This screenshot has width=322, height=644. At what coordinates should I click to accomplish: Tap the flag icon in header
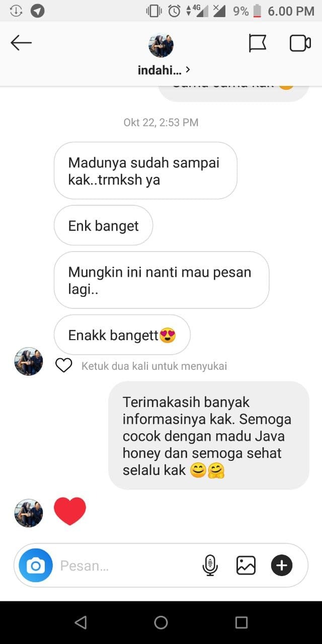[x=258, y=43]
